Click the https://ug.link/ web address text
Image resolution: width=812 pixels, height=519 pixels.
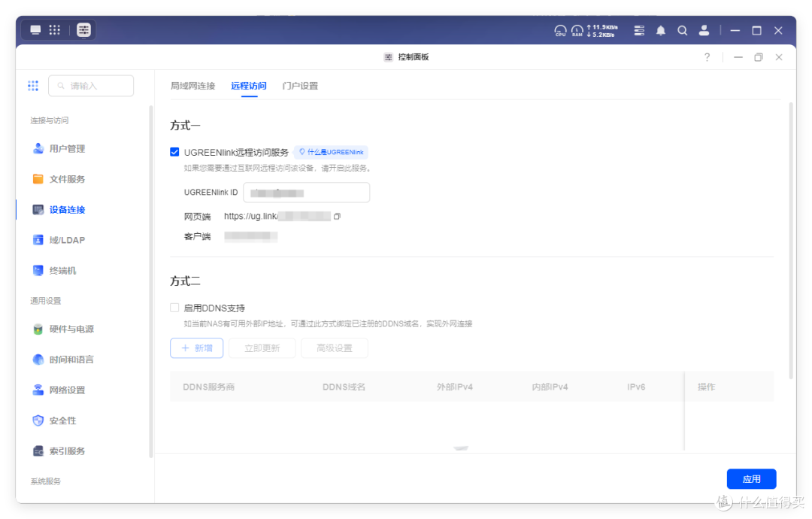click(x=250, y=216)
